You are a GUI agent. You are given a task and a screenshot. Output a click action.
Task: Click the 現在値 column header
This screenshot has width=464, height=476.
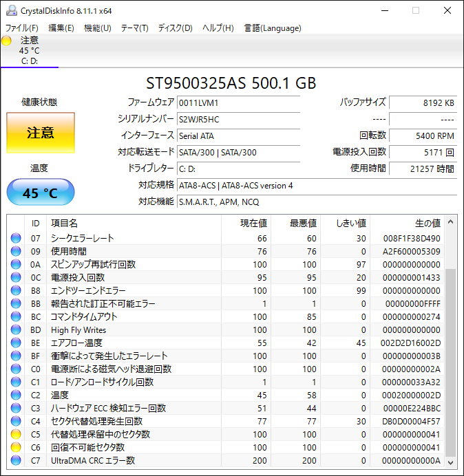pos(246,223)
